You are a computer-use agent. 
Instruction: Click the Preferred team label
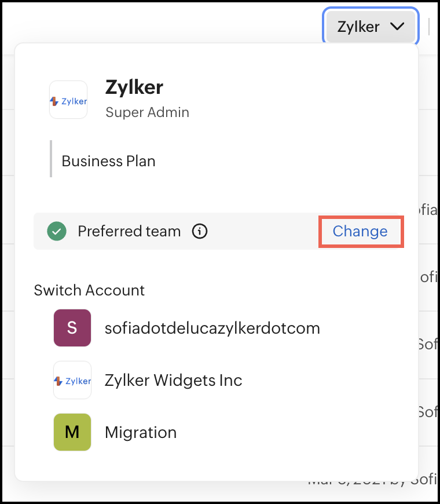click(x=129, y=232)
